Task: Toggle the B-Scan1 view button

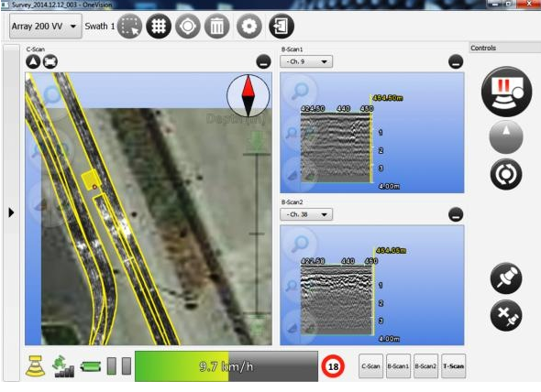Action: (x=398, y=366)
